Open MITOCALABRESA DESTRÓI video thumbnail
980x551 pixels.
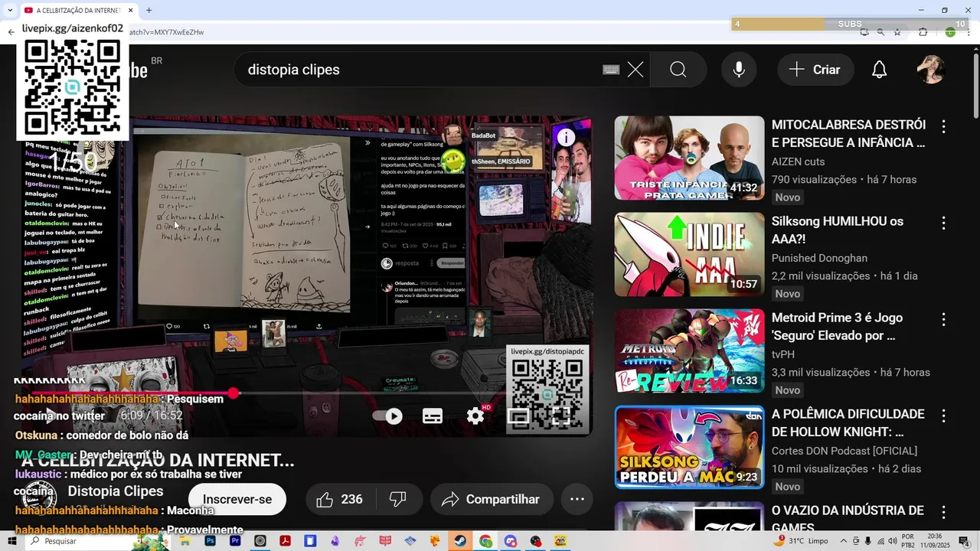[689, 158]
